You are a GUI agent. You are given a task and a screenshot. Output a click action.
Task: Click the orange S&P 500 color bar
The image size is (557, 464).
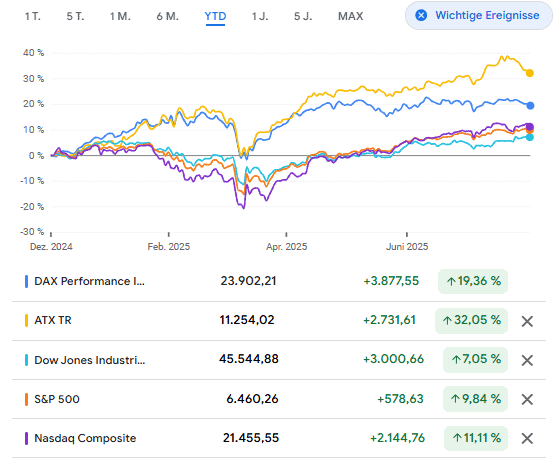(x=26, y=399)
